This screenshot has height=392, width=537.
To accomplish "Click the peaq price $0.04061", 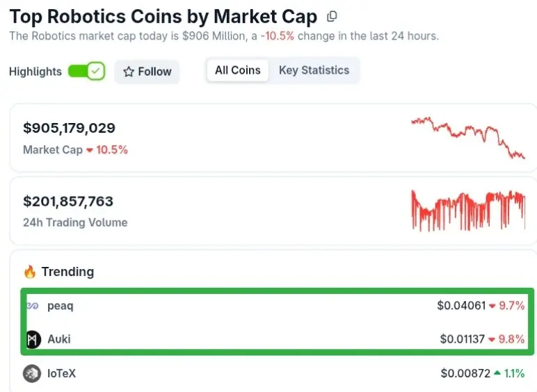I will (461, 305).
